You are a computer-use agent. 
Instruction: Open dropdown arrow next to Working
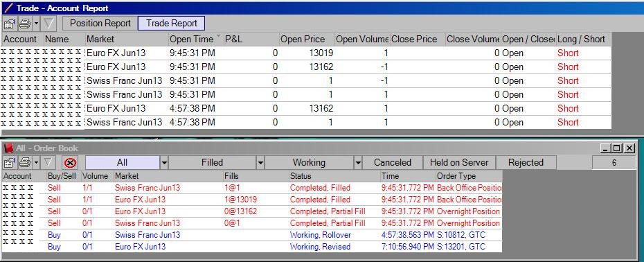point(358,163)
